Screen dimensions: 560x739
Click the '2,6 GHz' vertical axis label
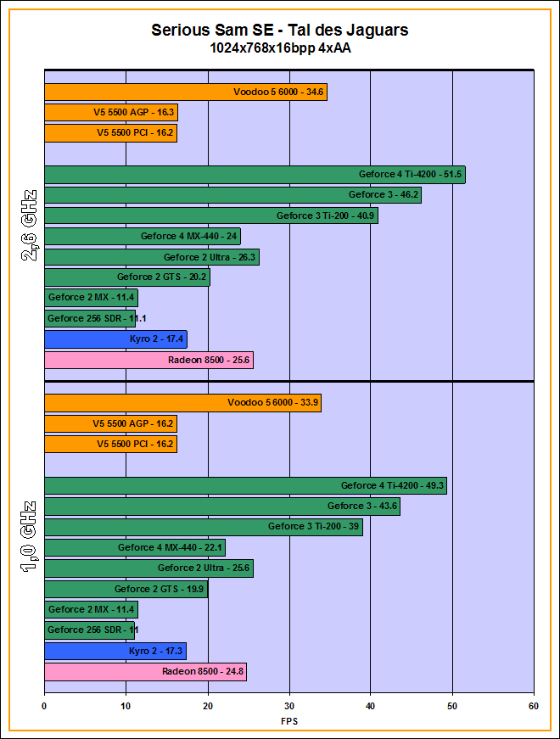pos(28,227)
